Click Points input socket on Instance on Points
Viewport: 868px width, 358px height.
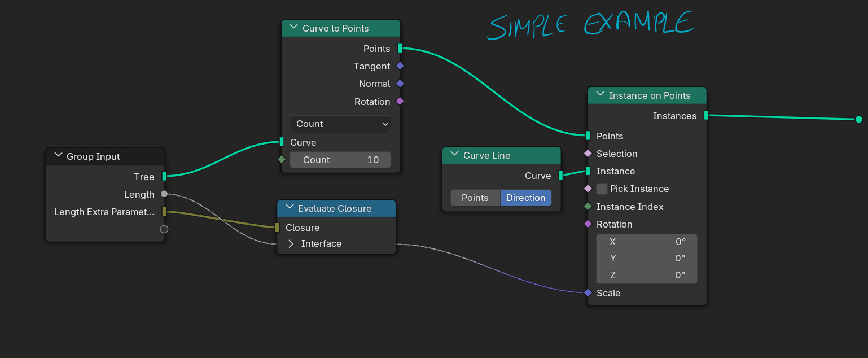click(588, 136)
